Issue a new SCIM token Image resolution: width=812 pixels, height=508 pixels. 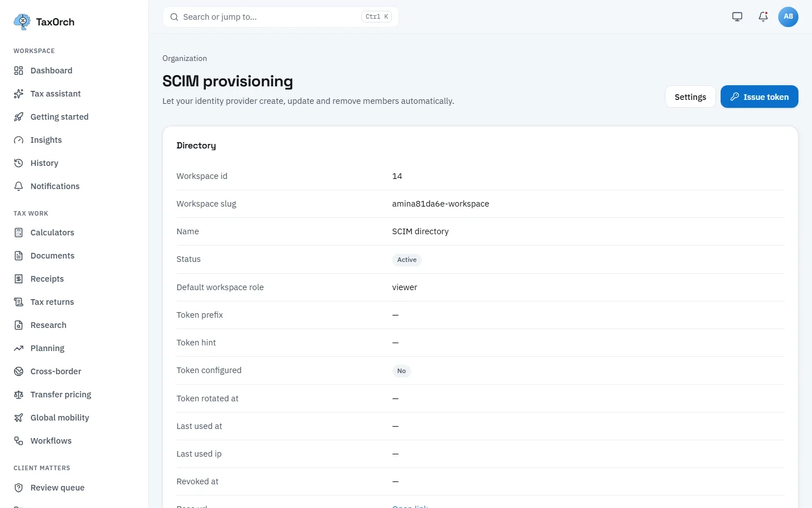759,97
